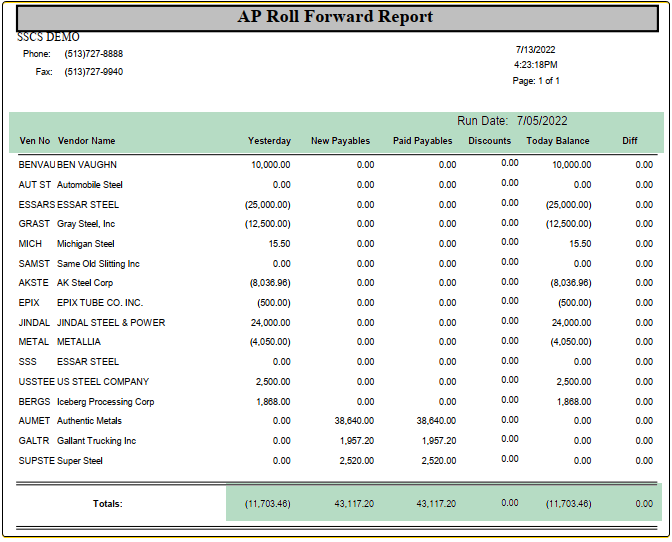Click the Vendor Name column header
672x542 pixels.
tap(87, 141)
